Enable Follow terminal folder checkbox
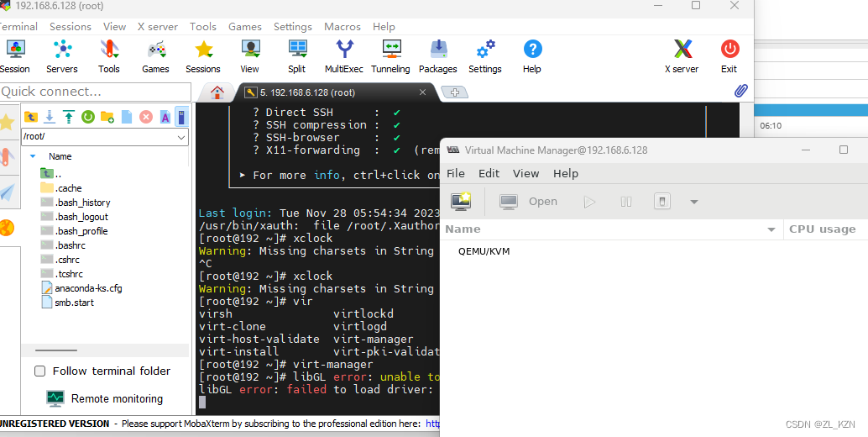The image size is (868, 437). tap(39, 371)
